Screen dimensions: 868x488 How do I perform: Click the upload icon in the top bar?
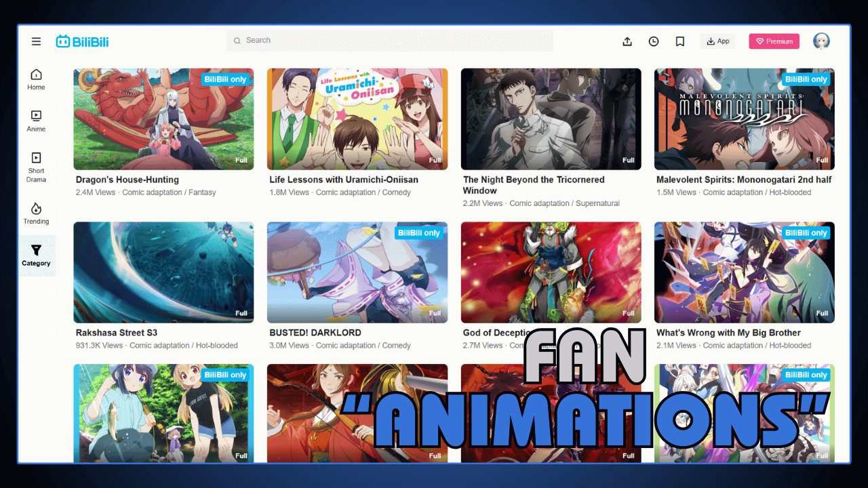pos(627,41)
